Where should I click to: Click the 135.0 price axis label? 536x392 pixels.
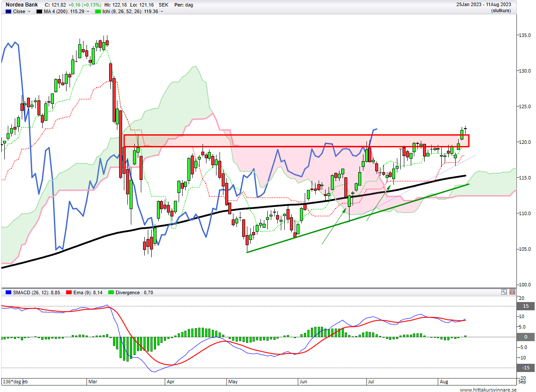point(525,35)
